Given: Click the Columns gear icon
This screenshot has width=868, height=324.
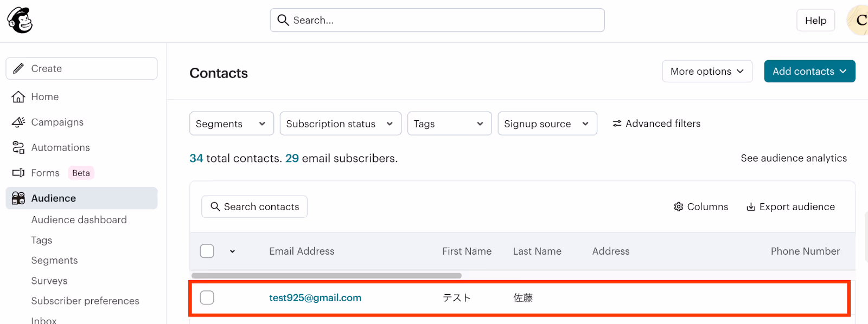Looking at the screenshot, I should click(678, 206).
